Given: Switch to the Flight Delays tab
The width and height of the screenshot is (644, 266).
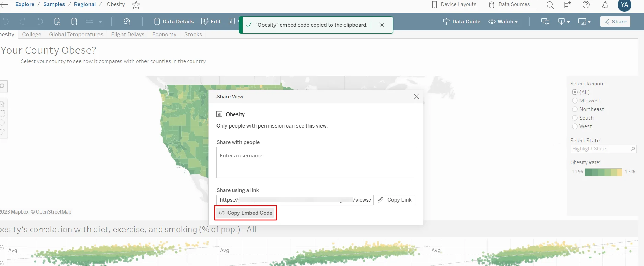Looking at the screenshot, I should coord(128,34).
